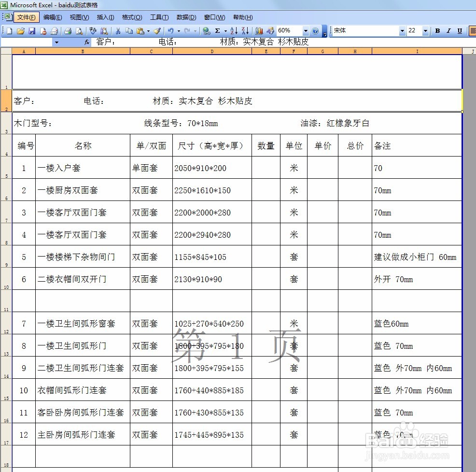Expand the Paste options dropdown arrow
Viewport: 476px width, 472px height.
point(148,30)
